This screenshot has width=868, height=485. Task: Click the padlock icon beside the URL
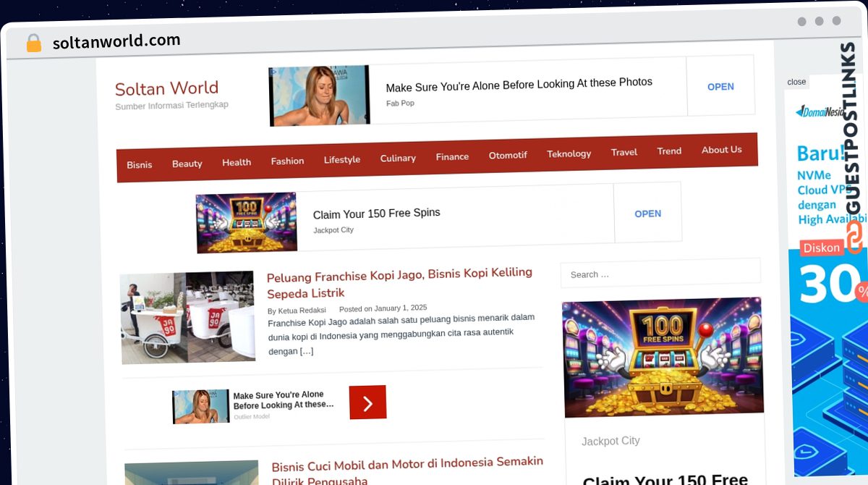tap(33, 43)
